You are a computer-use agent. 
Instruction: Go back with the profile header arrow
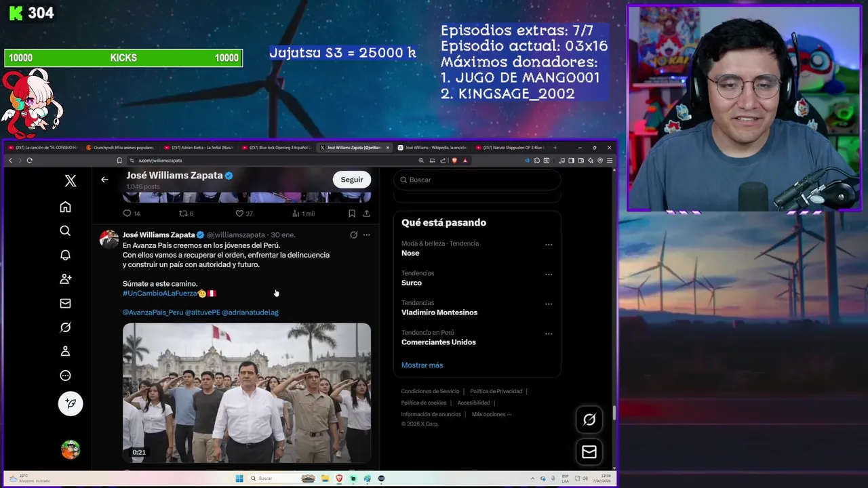(104, 180)
